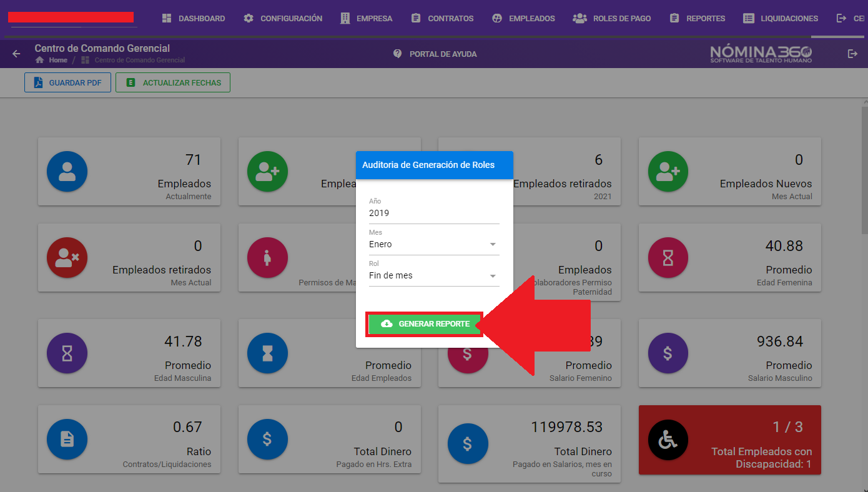Click the PDF file icon

[38, 82]
